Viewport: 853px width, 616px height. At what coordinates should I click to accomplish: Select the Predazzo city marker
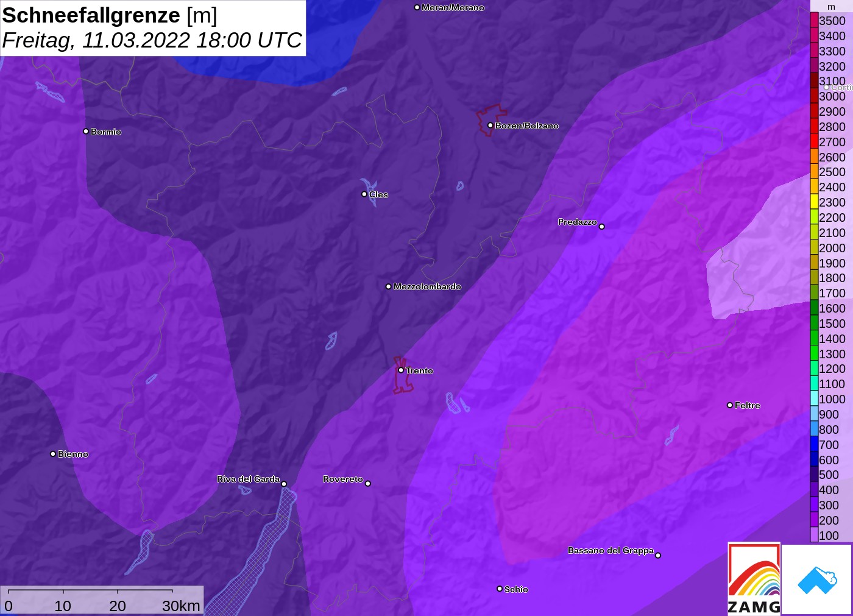pyautogui.click(x=602, y=226)
